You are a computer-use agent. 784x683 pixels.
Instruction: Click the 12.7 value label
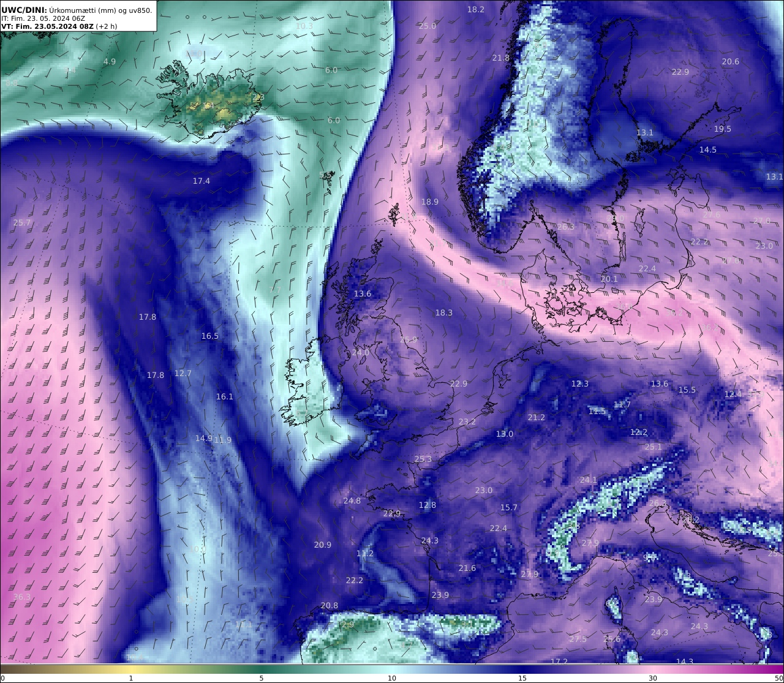[183, 373]
